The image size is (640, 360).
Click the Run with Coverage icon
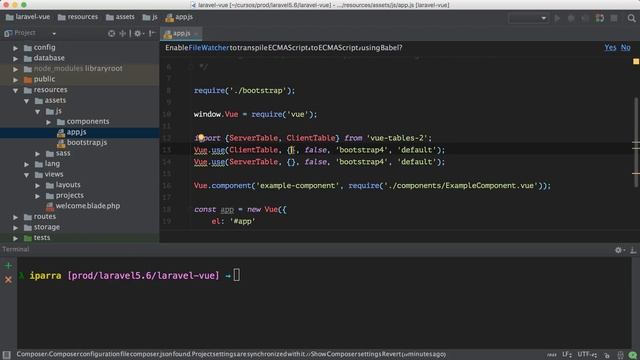coord(585,18)
